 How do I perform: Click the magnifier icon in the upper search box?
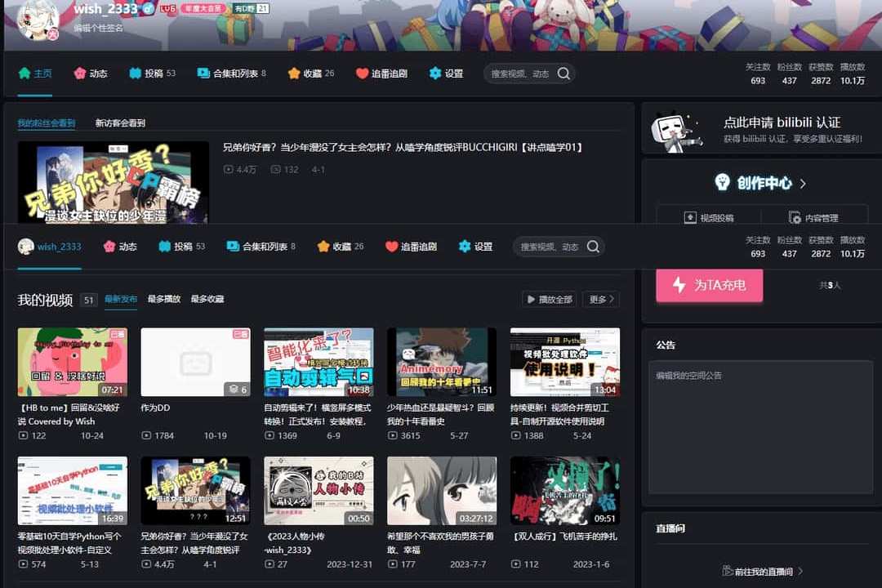point(563,73)
